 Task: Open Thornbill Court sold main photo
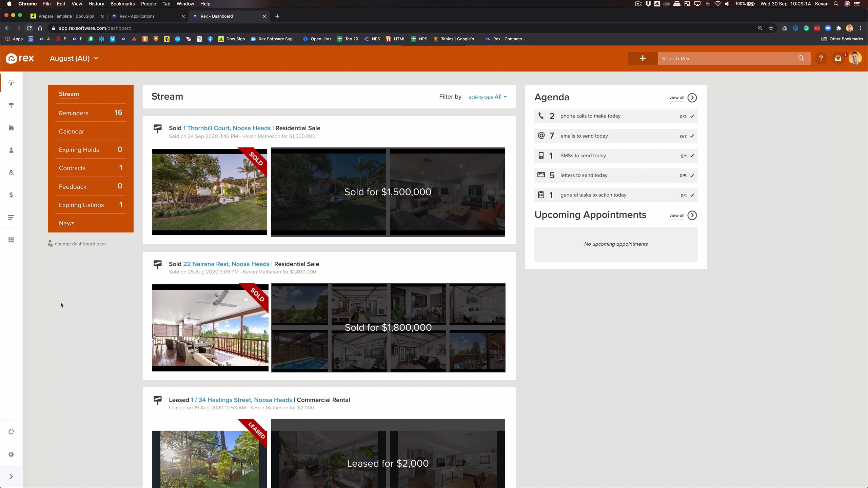tap(210, 192)
